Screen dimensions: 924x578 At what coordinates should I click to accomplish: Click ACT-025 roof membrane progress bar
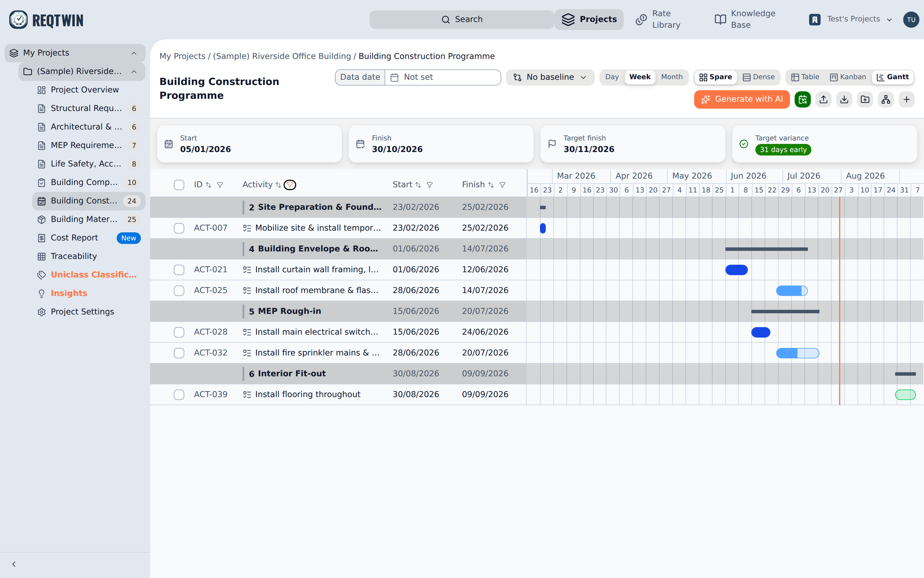[x=792, y=291]
